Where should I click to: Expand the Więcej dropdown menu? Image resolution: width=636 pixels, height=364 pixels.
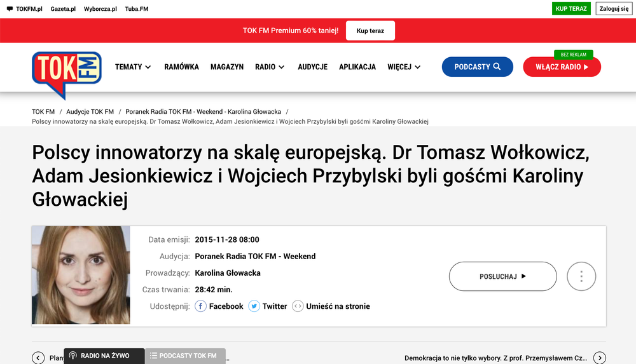coord(404,67)
